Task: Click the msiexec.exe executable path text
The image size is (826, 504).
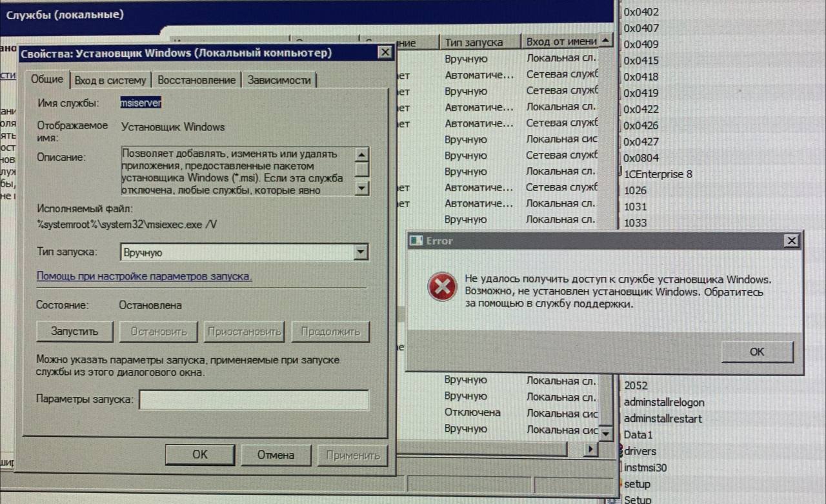Action: (x=128, y=224)
